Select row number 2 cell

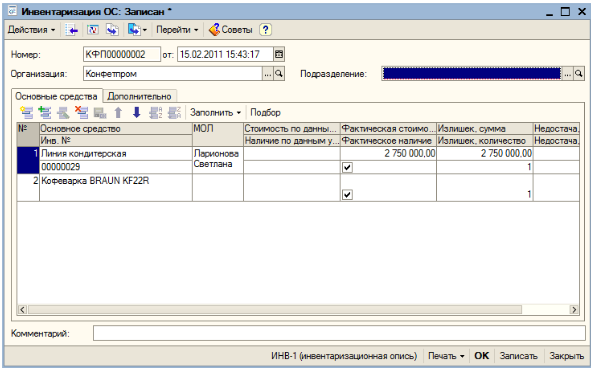tap(28, 188)
